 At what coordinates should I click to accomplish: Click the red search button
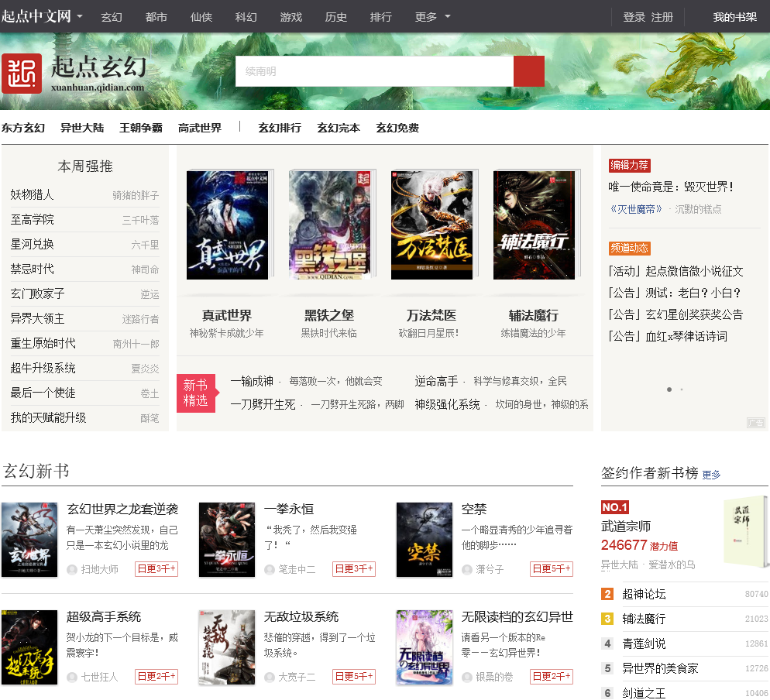point(529,71)
